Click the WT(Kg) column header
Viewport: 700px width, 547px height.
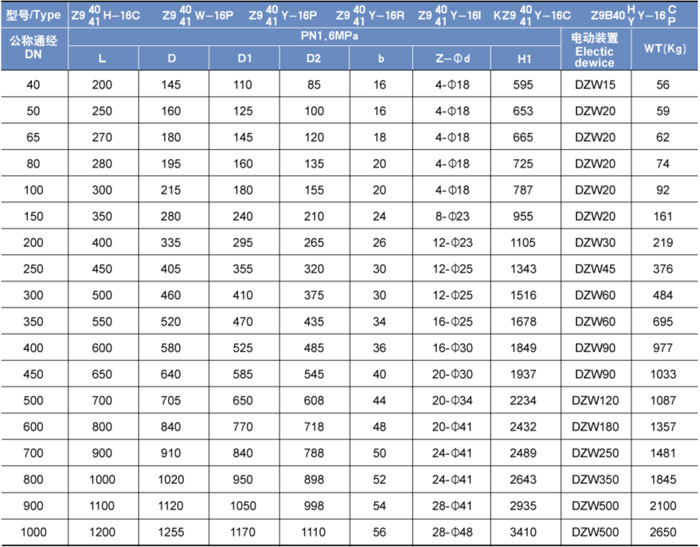[x=663, y=49]
